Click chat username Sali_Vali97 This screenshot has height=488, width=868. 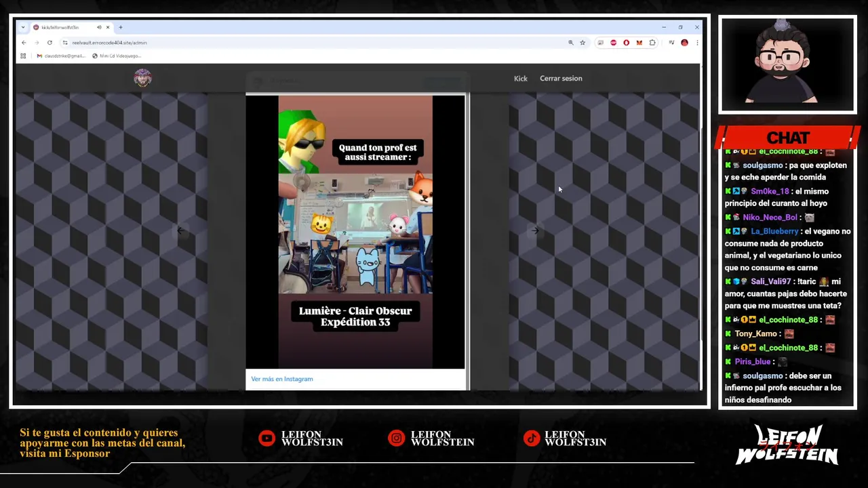(771, 282)
